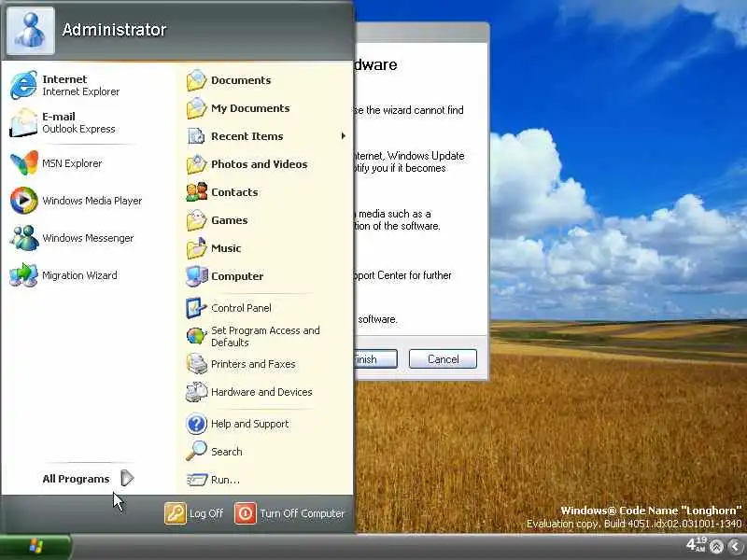Click the tray up-arrow circle icon

(716, 546)
